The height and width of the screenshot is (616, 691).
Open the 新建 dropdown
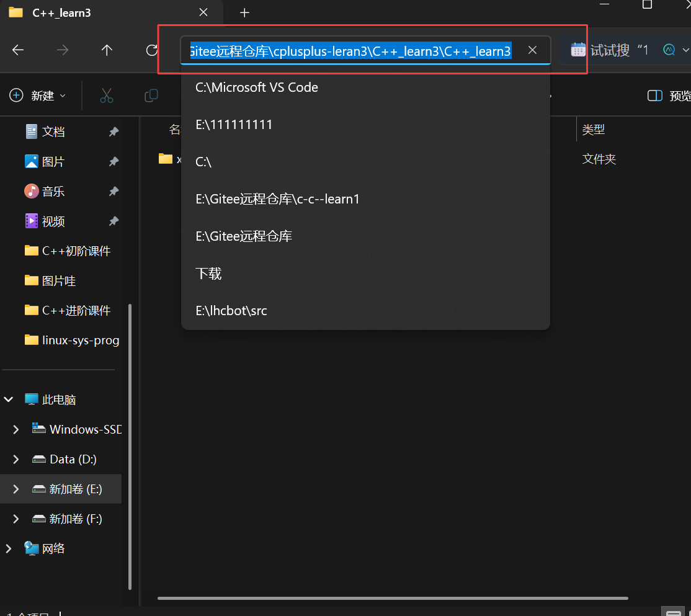pyautogui.click(x=38, y=95)
